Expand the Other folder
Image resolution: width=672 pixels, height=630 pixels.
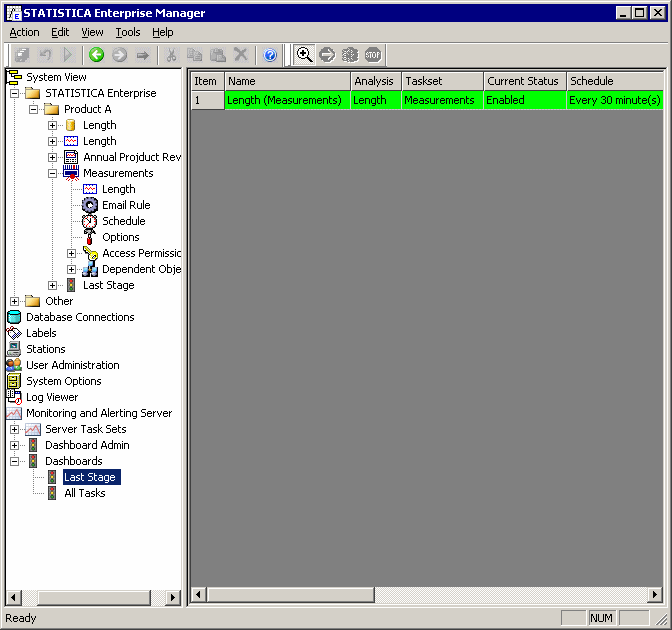15,301
